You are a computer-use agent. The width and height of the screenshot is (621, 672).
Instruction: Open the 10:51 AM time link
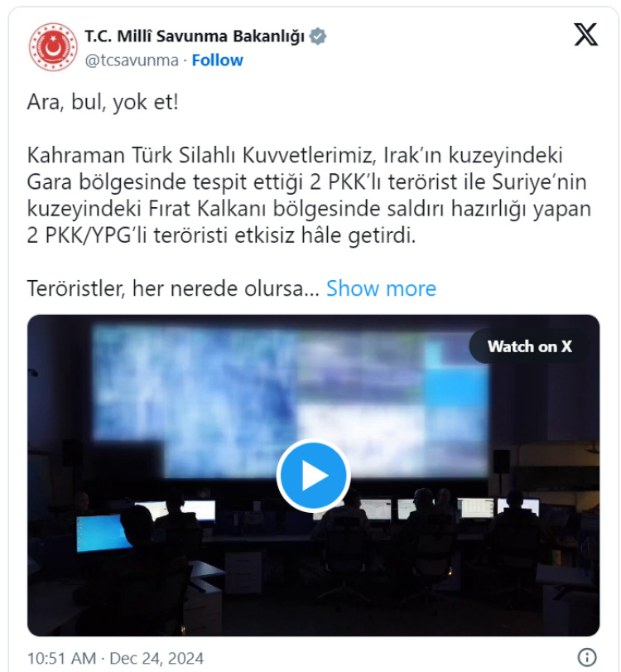61,658
